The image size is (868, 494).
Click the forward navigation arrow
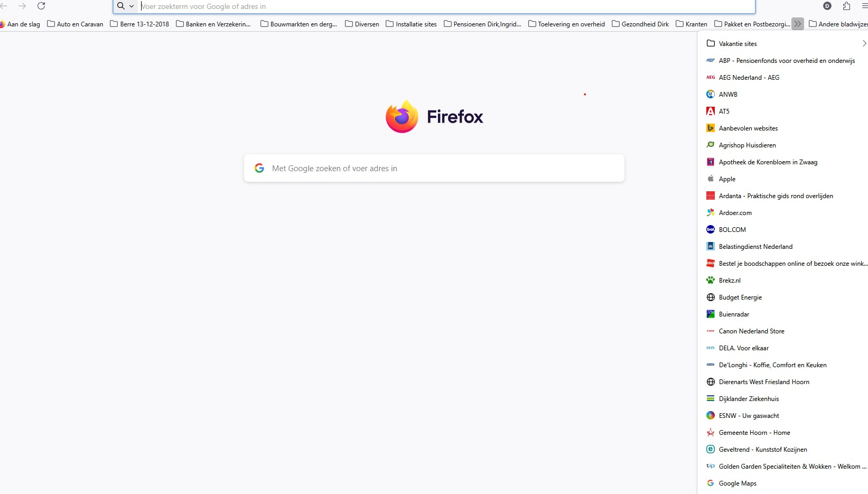[22, 6]
